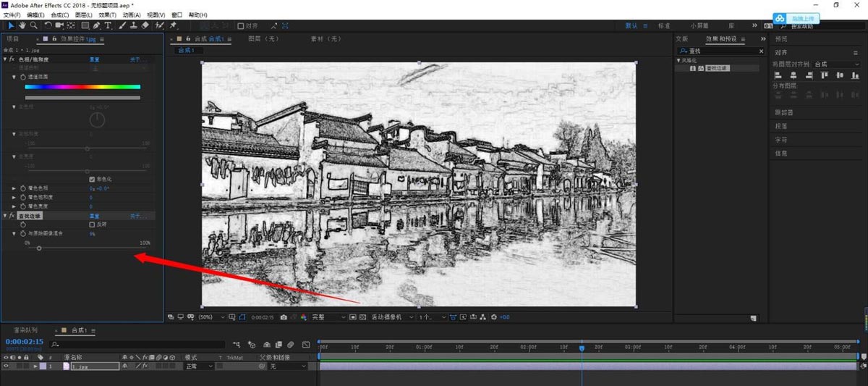Click the effects search field containing 查找

(722, 51)
